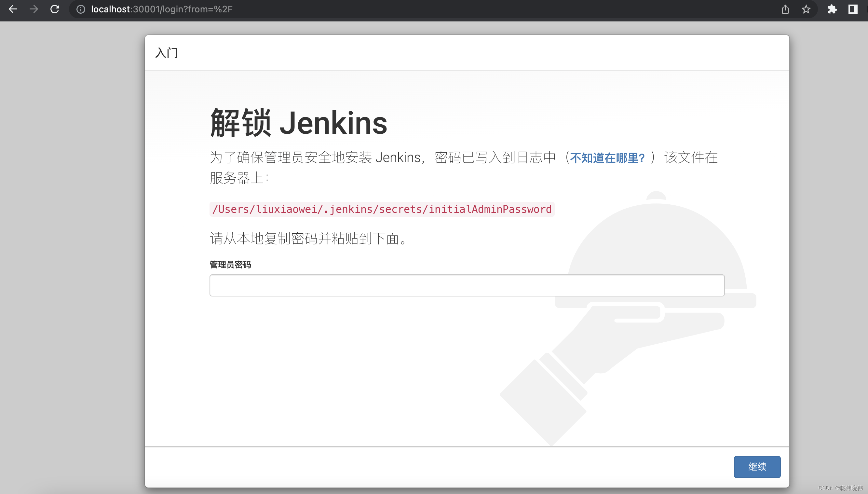Screen dimensions: 868x494
Task: Click the 管理员密码 password input field
Action: (x=467, y=285)
